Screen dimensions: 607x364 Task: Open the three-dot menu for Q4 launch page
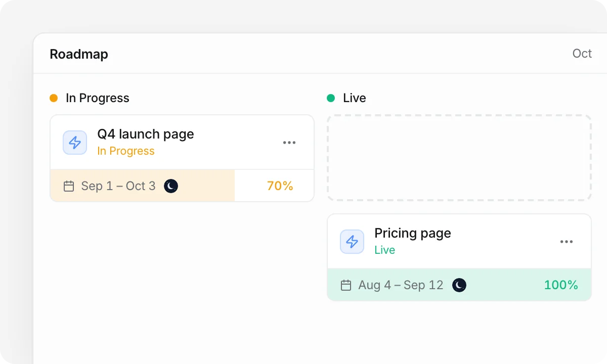(289, 143)
